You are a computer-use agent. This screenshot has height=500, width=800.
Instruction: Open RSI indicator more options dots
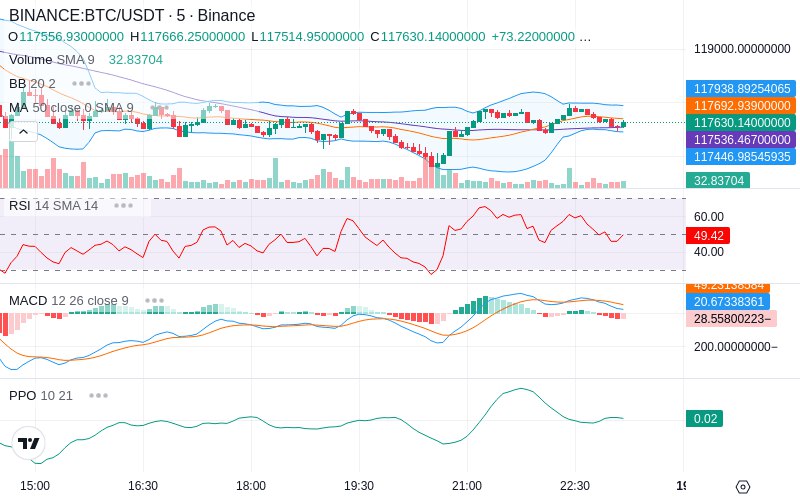(123, 206)
